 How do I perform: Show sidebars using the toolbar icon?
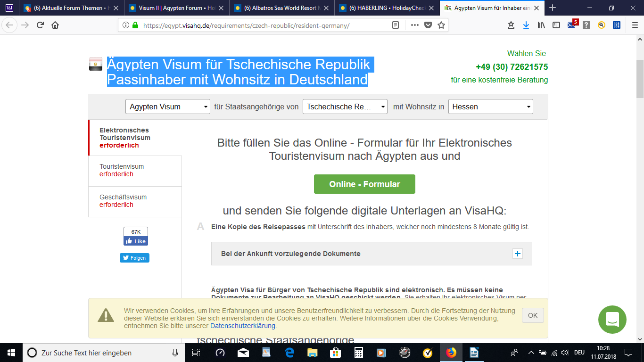point(556,25)
